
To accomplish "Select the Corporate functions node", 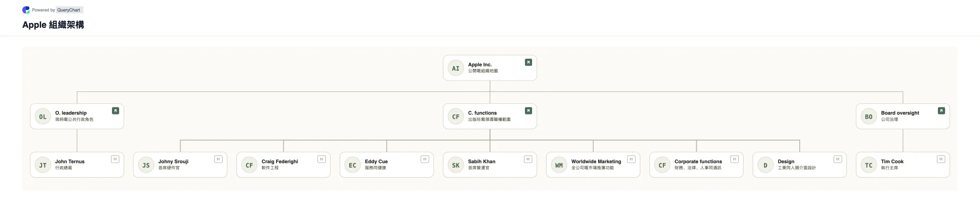I will click(x=696, y=165).
